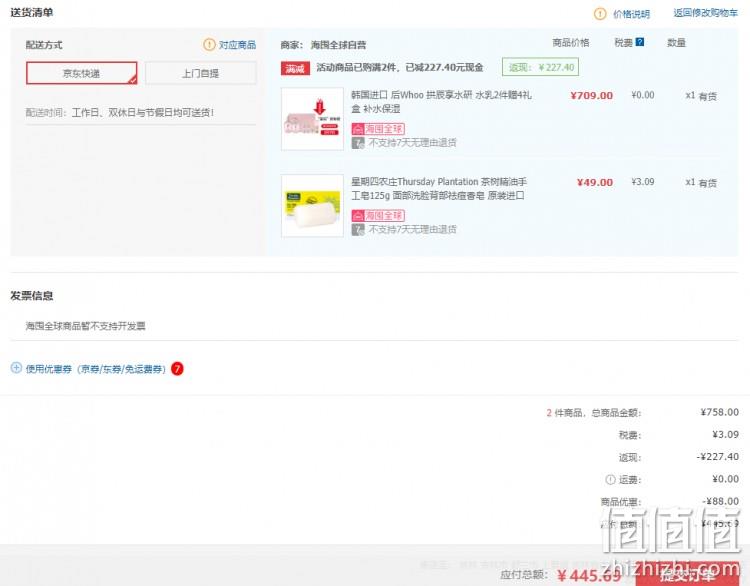This screenshot has height=586, width=750.
Task: Click 运费 value ¥0.00 in summary
Action: tap(725, 479)
